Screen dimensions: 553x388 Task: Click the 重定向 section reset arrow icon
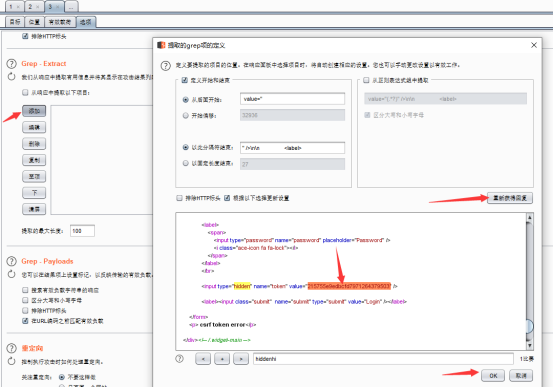pyautogui.click(x=11, y=362)
